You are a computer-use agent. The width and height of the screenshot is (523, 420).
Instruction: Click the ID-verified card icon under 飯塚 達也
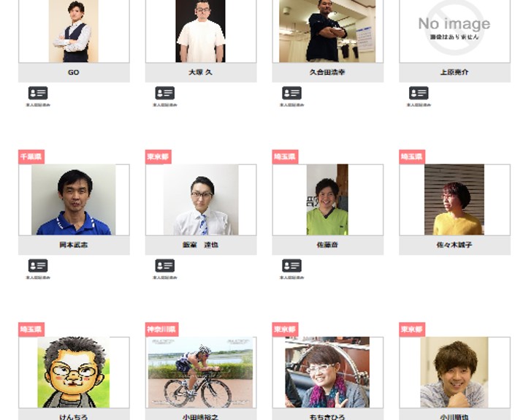click(x=165, y=266)
